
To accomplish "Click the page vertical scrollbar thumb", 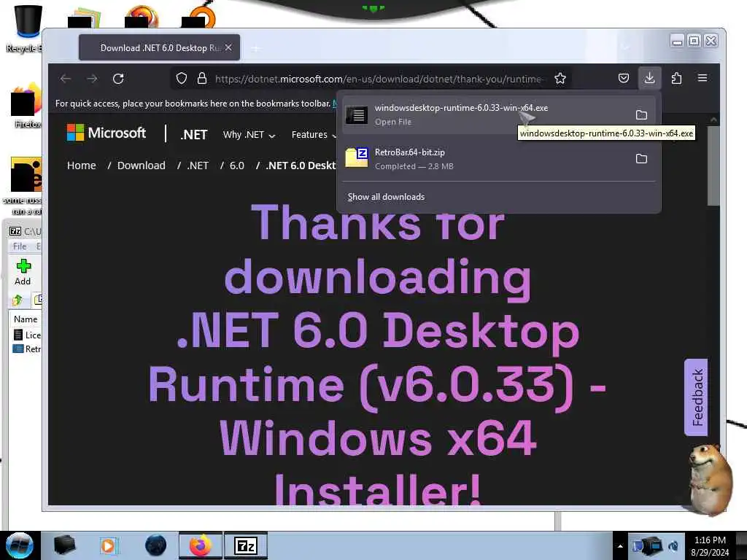I will coord(713,166).
